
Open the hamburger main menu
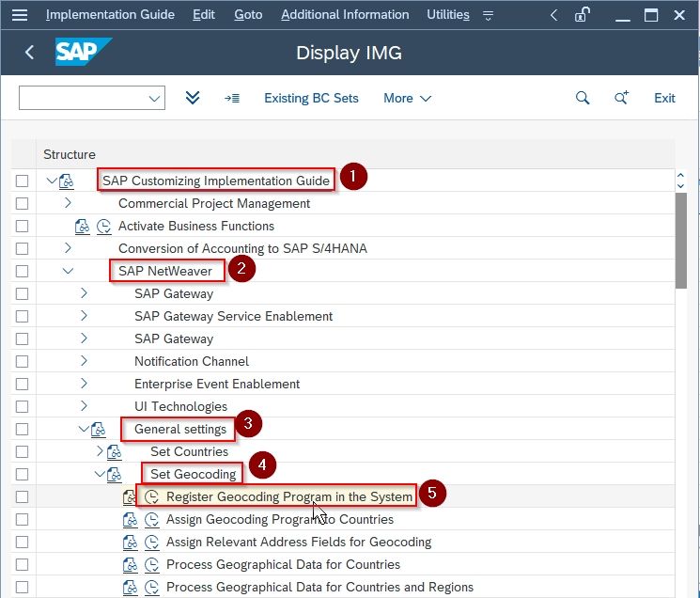pos(20,15)
